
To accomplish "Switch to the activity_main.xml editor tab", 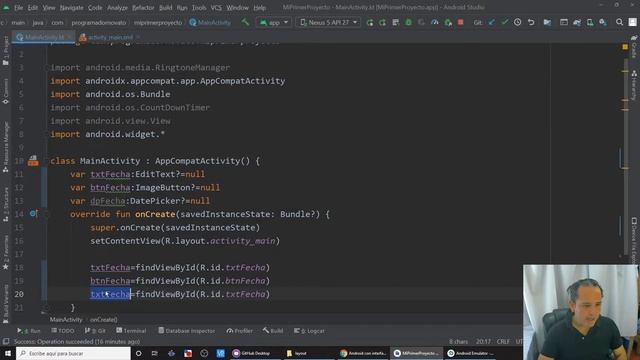I will coord(108,37).
